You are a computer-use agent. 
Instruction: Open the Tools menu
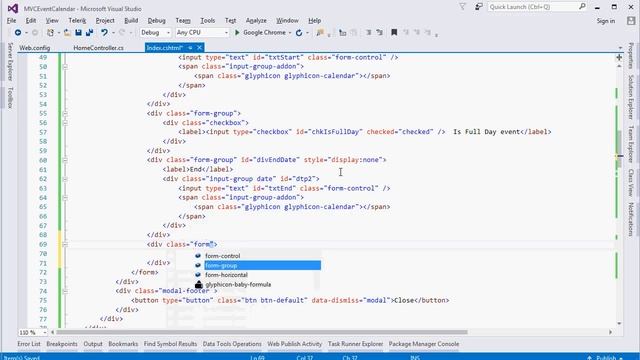207,20
